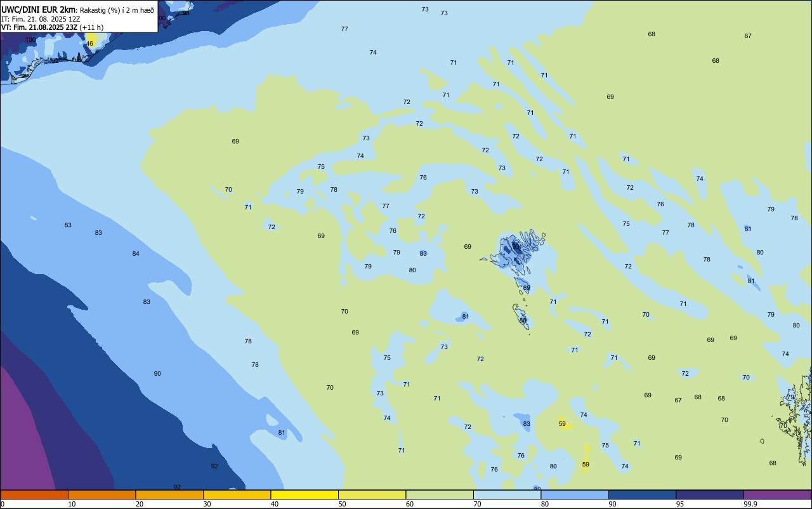Screen dimensions: 812x509
Task: Select the legend tick label '60'
Action: tap(410, 504)
